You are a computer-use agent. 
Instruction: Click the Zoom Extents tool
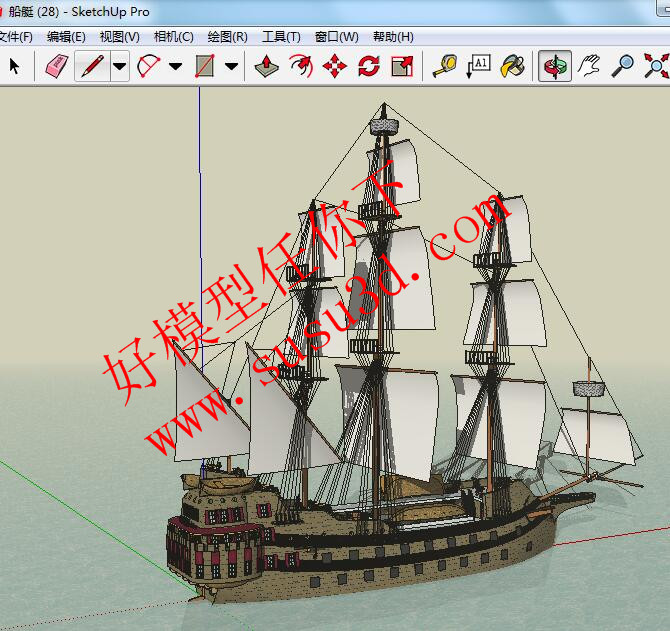click(x=657, y=66)
